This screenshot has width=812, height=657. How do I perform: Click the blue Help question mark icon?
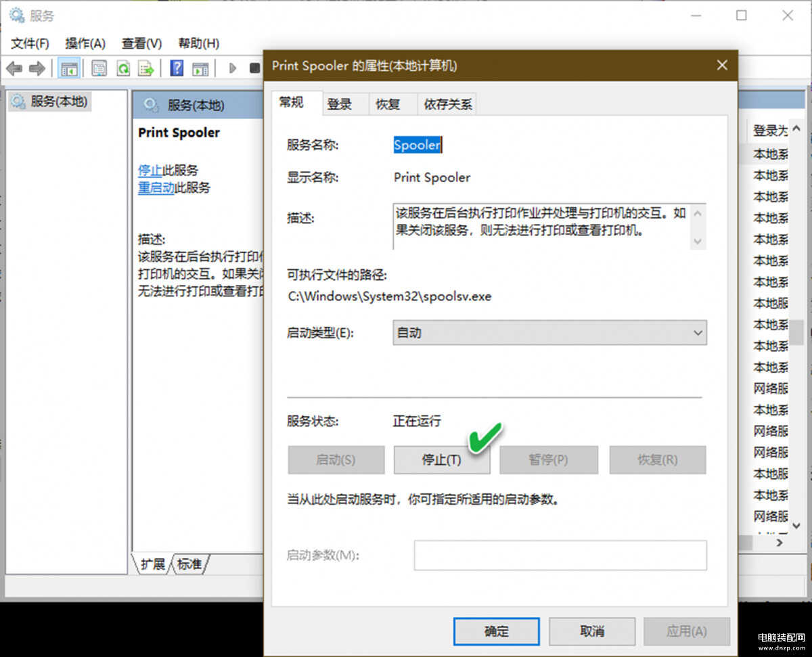click(177, 68)
